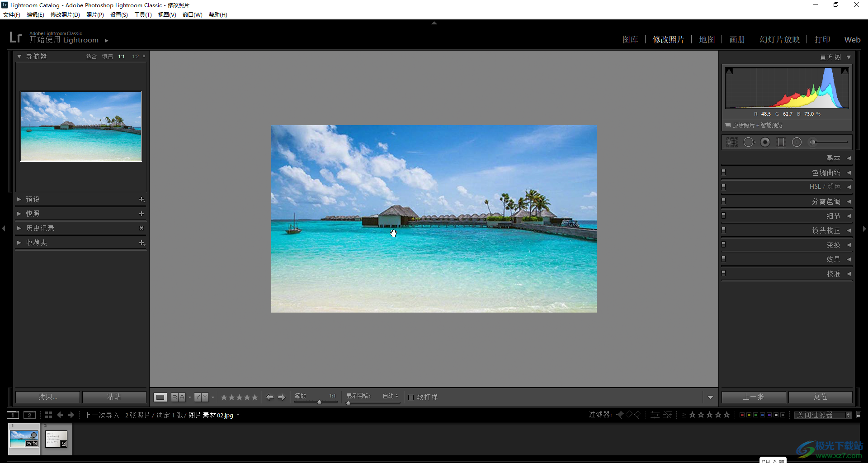Switch to Loupe view mode

point(160,397)
